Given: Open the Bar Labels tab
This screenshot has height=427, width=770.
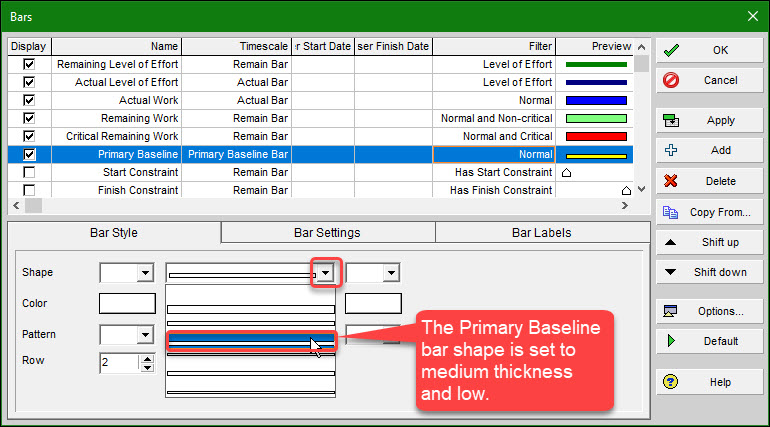Looking at the screenshot, I should [541, 233].
